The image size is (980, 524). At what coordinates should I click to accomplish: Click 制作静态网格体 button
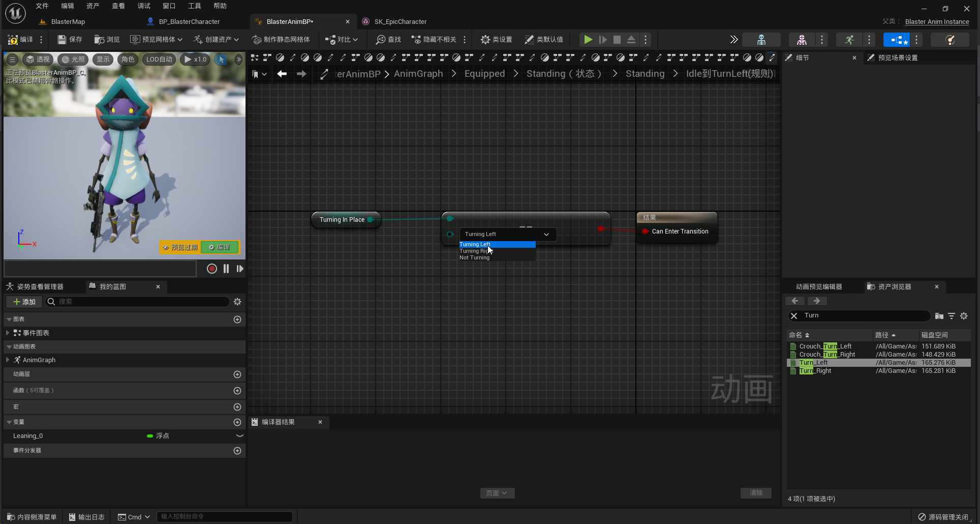[x=281, y=39]
